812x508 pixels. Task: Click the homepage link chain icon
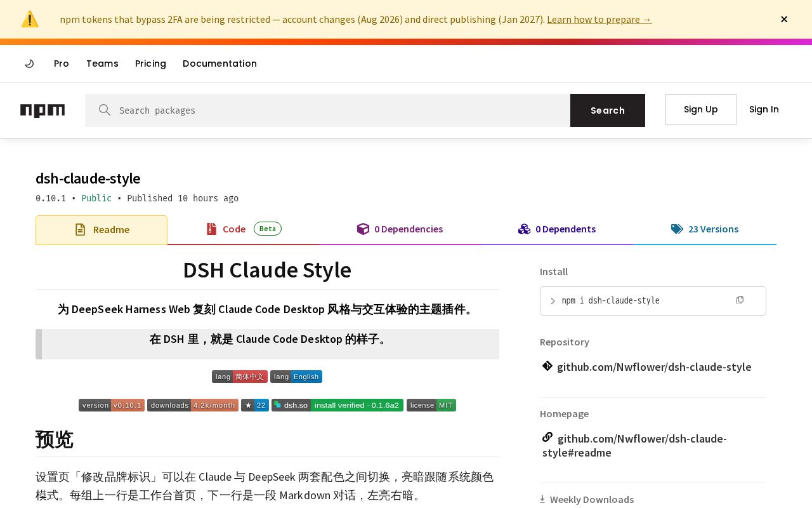pos(547,437)
